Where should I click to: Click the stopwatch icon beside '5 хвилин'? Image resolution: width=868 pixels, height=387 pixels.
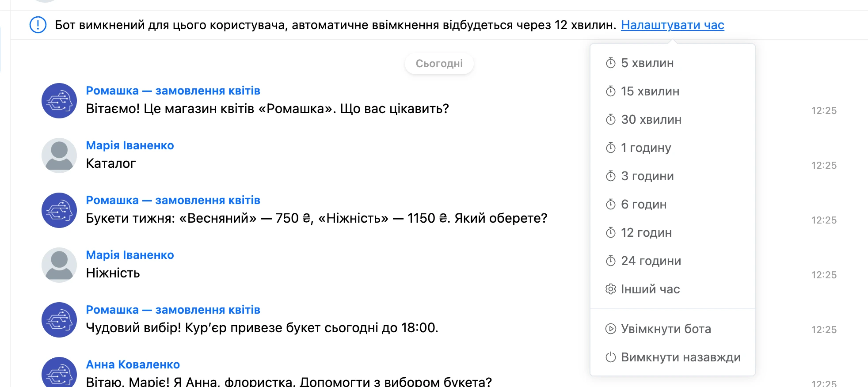(610, 63)
